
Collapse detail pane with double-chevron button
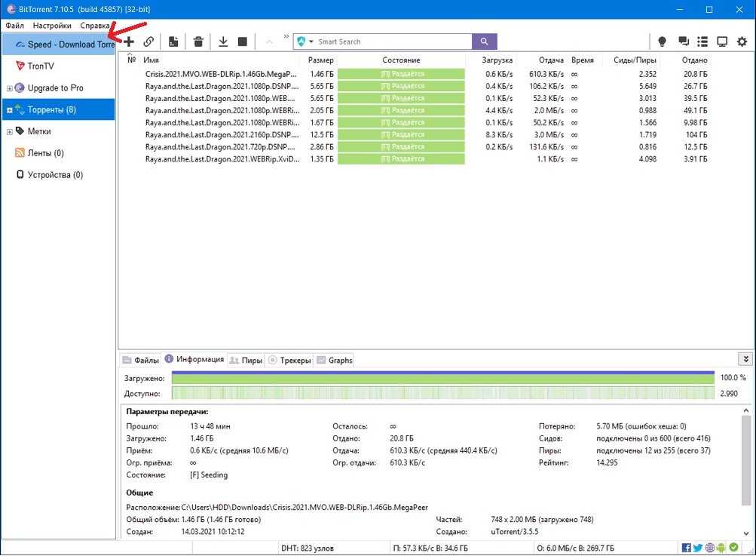coord(745,359)
